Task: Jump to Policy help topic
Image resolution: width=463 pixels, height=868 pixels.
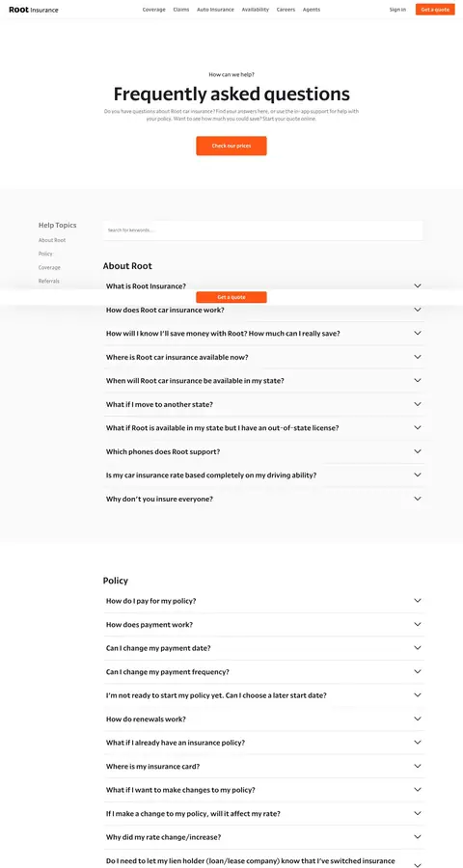Action: pyautogui.click(x=45, y=254)
